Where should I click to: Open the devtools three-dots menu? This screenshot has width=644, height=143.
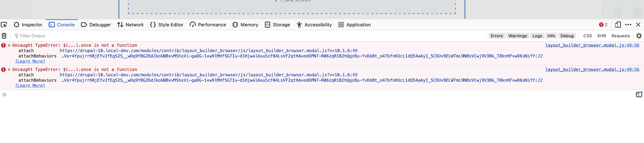(x=628, y=25)
